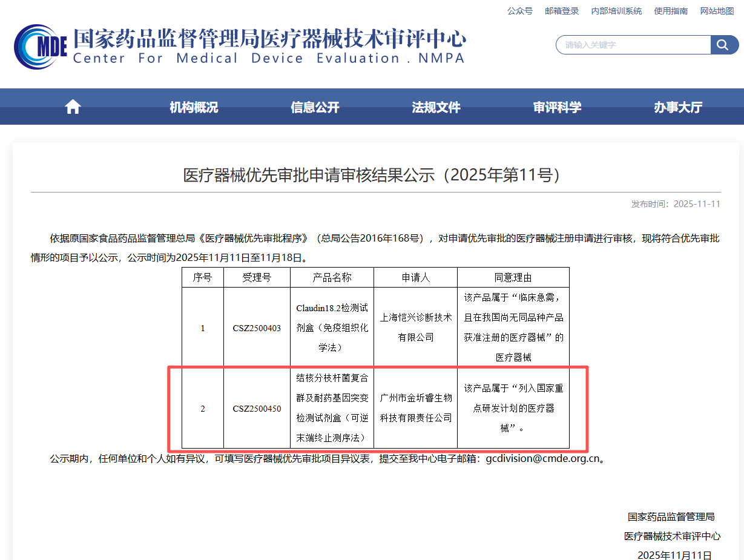
Task: Focus the keyword search input field
Action: click(x=633, y=45)
